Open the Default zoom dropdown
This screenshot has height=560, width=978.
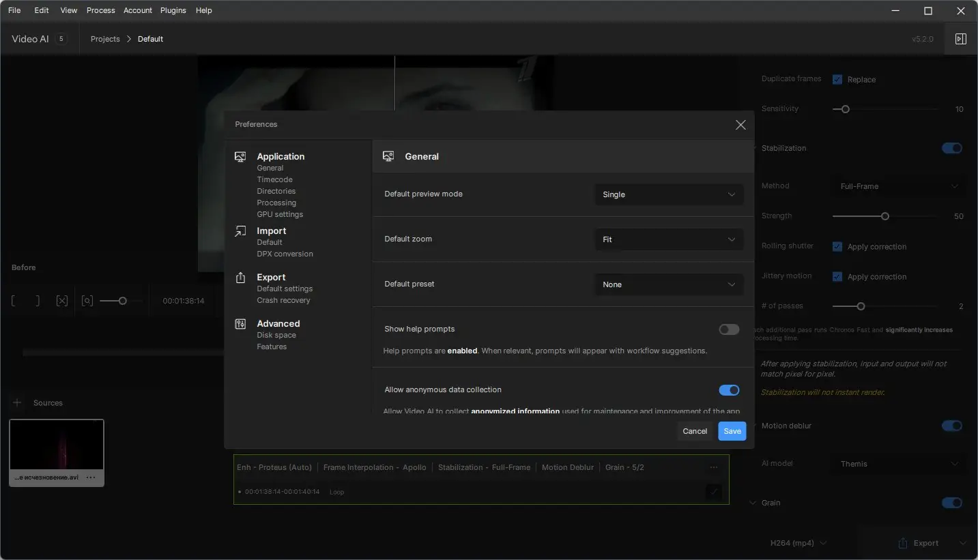[x=669, y=239]
